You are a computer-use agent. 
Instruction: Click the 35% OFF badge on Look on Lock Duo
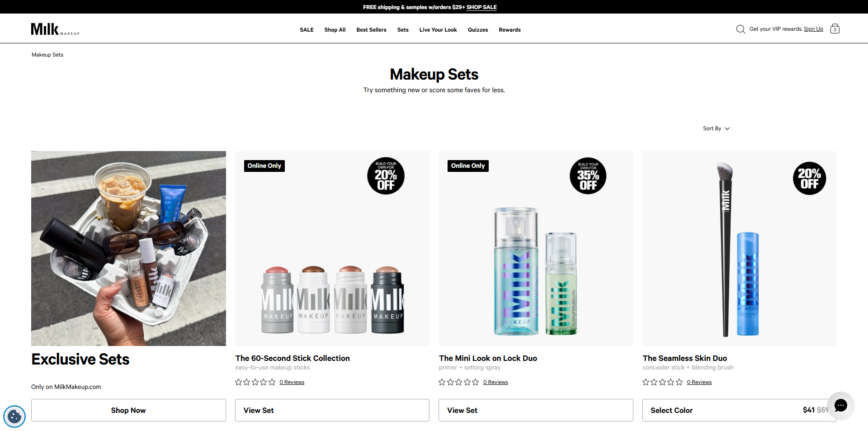pyautogui.click(x=588, y=175)
